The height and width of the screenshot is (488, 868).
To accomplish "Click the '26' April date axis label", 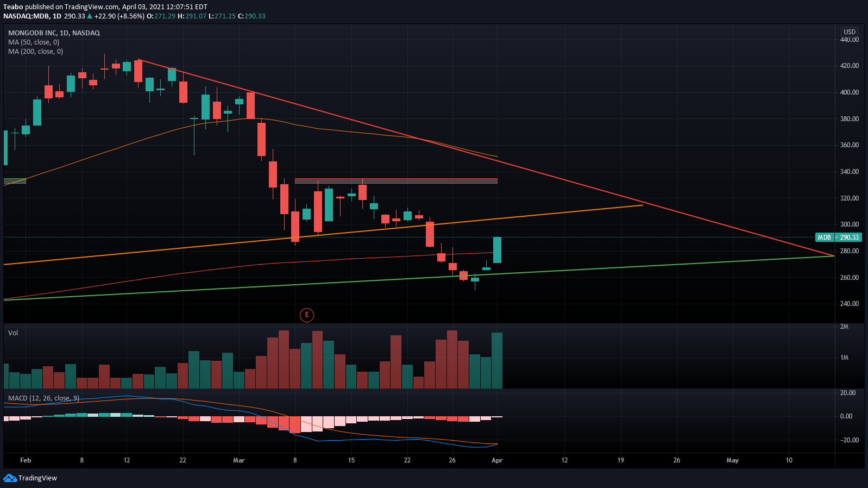I will (677, 460).
